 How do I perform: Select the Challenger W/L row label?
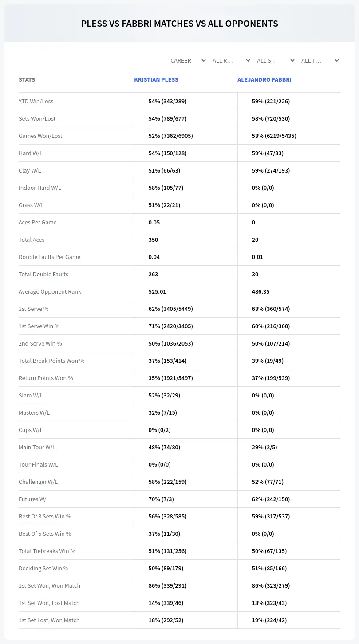tap(38, 482)
